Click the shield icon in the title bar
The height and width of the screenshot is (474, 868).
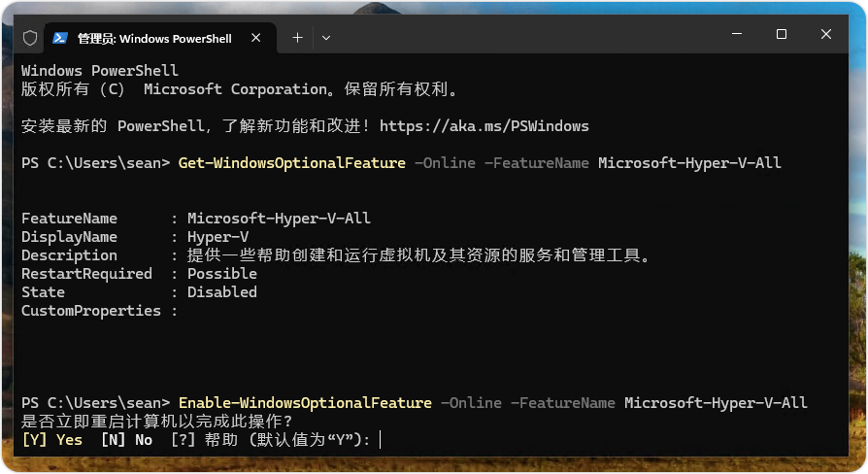point(30,38)
